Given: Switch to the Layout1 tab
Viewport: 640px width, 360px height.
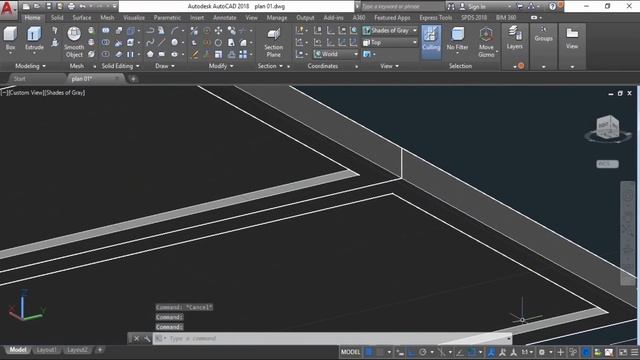Looking at the screenshot, I should pos(46,350).
